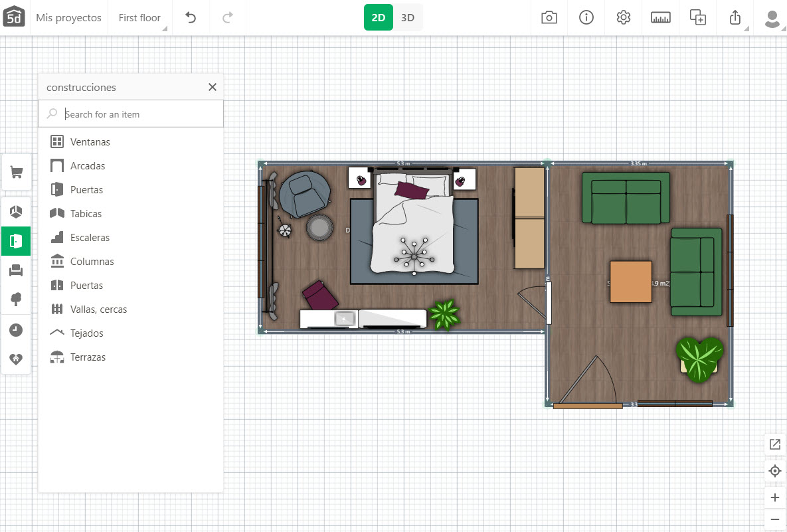
Task: Switch to 2D view mode
Action: (x=379, y=18)
